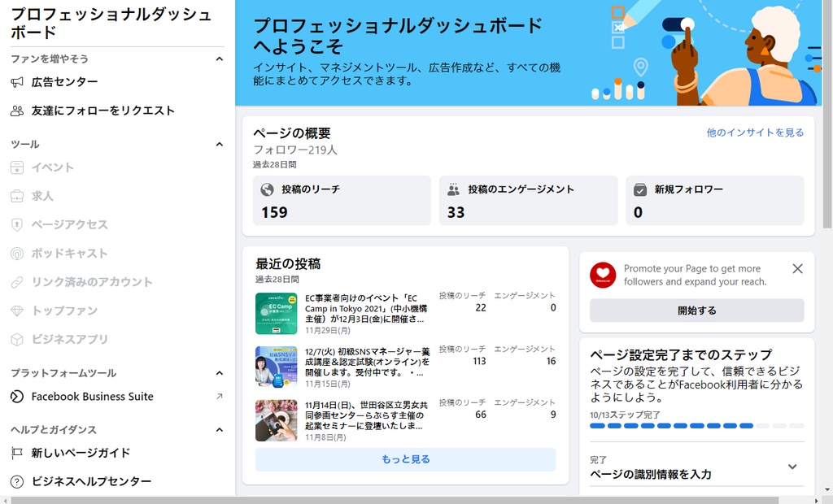Click the ビジネスアプリ icon in sidebar
This screenshot has width=833, height=504.
(x=16, y=340)
